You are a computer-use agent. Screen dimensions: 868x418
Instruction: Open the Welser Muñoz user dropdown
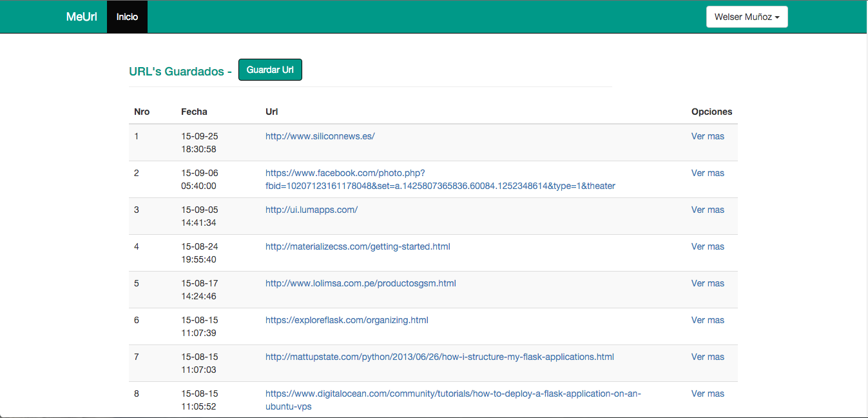click(x=747, y=17)
